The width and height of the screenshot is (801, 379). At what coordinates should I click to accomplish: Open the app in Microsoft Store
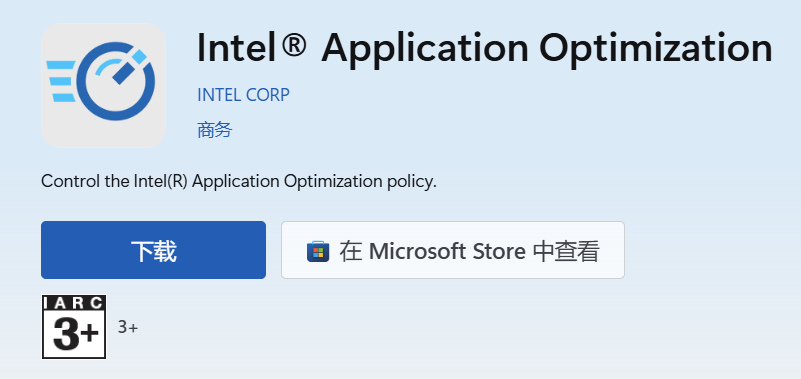click(x=453, y=250)
